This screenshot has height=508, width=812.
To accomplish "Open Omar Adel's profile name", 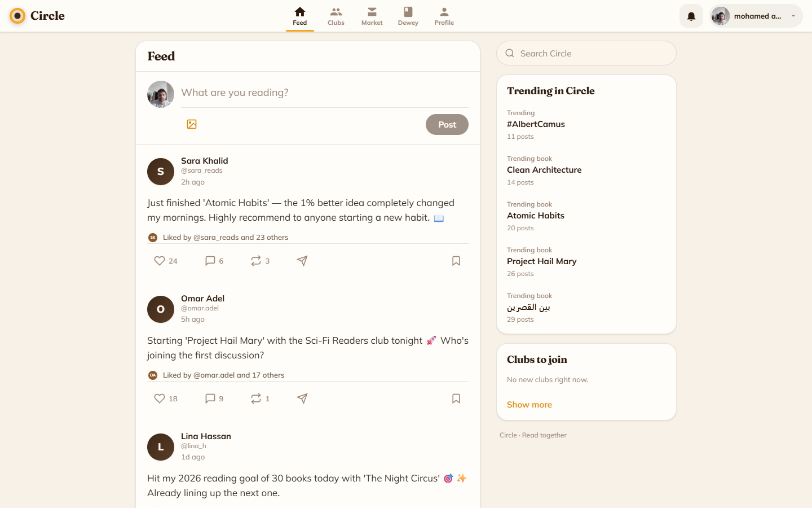I will (x=203, y=299).
